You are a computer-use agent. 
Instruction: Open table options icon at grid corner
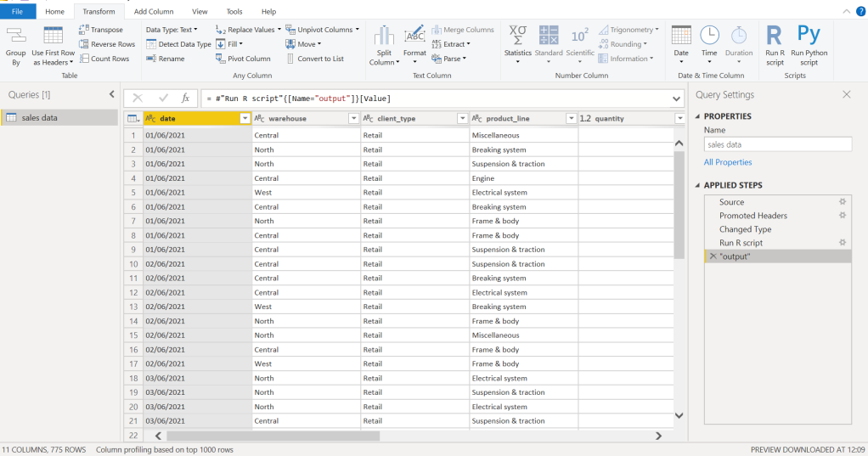(x=132, y=118)
